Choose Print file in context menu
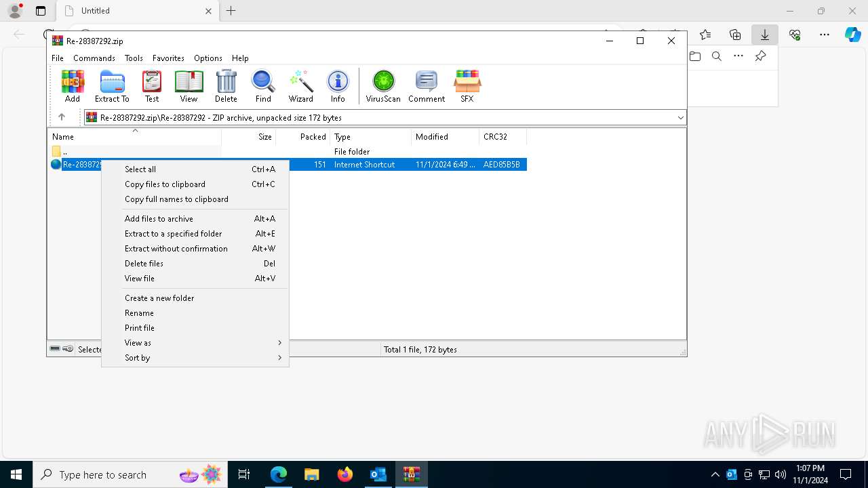Viewport: 868px width, 488px height. (x=195, y=328)
